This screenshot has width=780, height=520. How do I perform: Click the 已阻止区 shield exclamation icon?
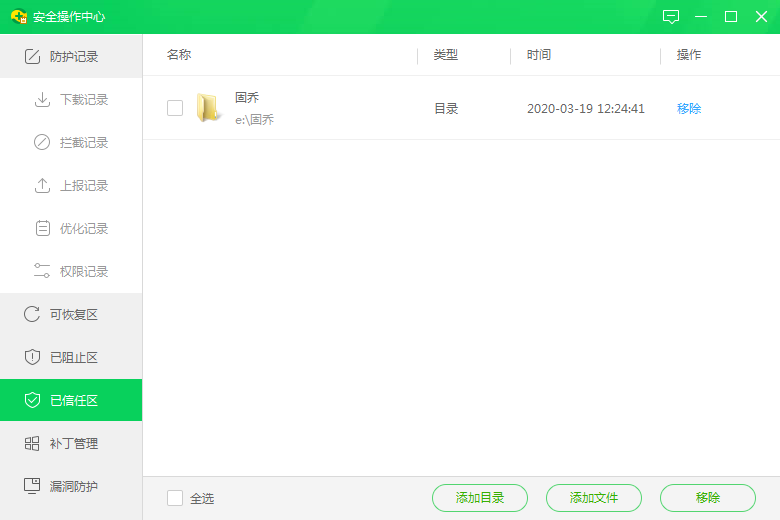click(x=32, y=357)
